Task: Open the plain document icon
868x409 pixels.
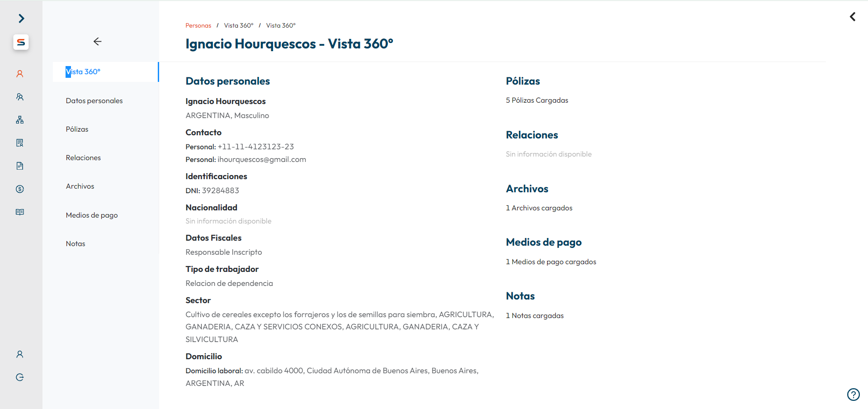Action: [x=20, y=166]
